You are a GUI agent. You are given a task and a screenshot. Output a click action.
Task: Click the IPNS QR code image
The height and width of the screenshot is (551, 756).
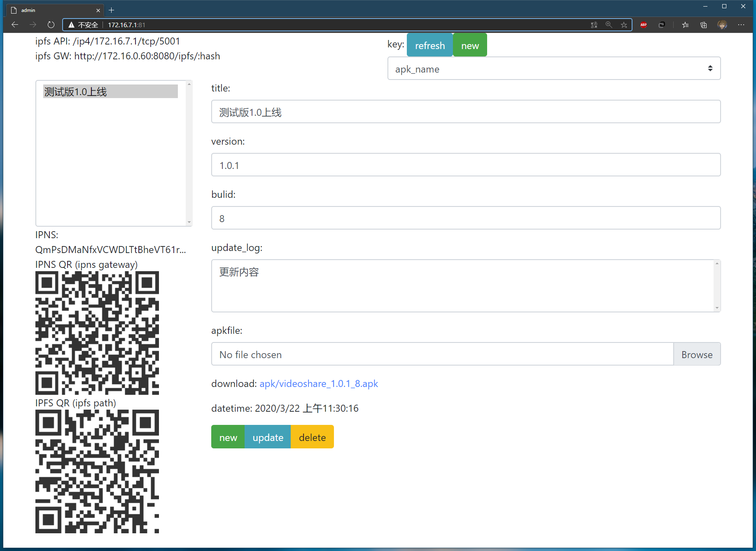coord(97,333)
